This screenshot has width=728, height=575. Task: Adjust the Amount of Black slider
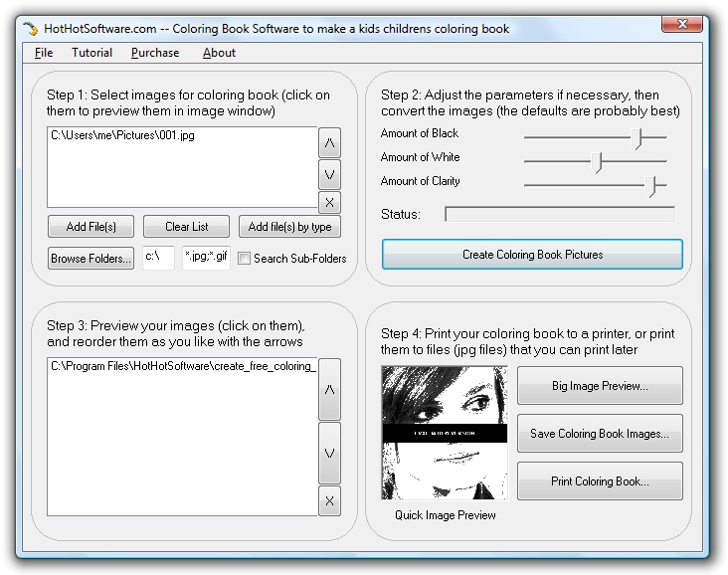click(x=637, y=138)
